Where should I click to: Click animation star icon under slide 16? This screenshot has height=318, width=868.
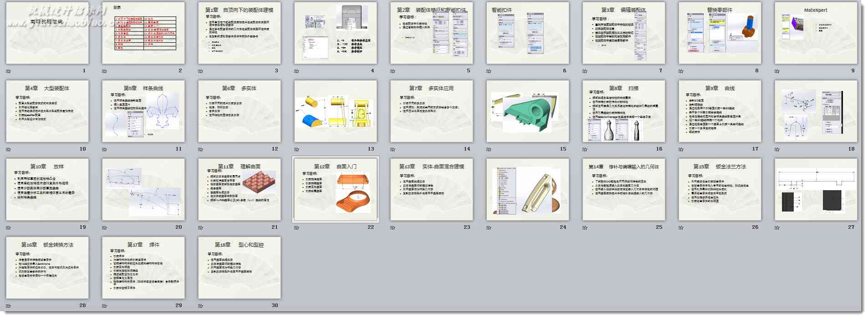pos(585,150)
